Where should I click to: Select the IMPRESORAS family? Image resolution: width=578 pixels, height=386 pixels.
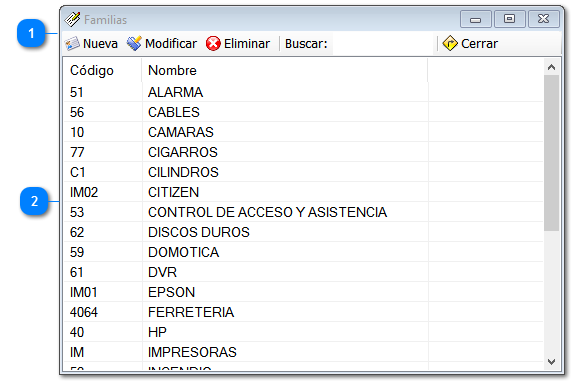[x=303, y=352]
